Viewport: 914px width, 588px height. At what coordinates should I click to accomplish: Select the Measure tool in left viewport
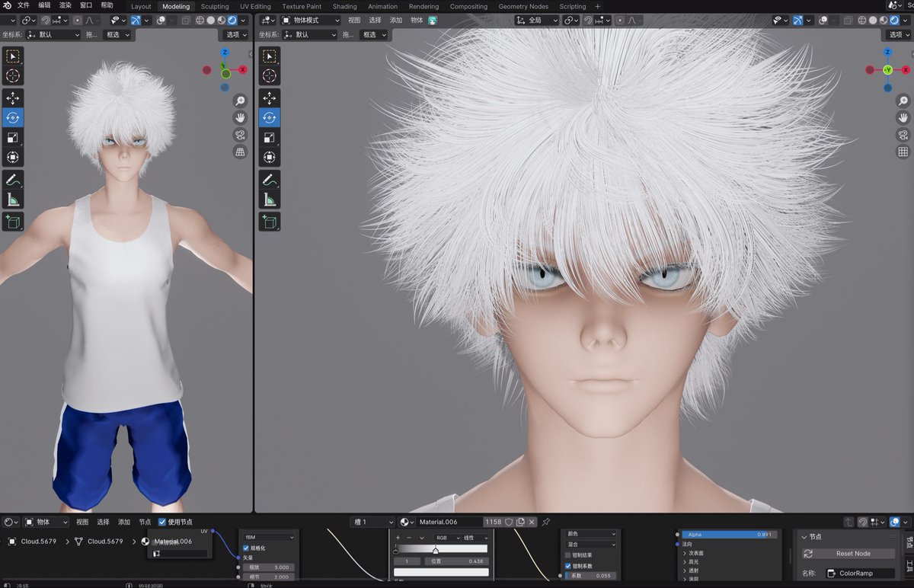coord(13,200)
